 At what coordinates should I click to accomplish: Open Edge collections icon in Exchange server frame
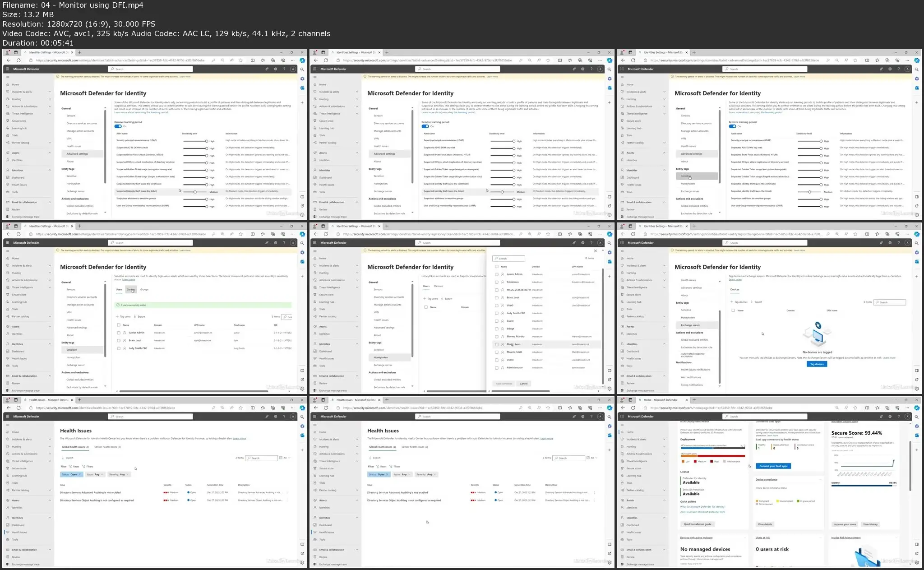click(x=887, y=234)
